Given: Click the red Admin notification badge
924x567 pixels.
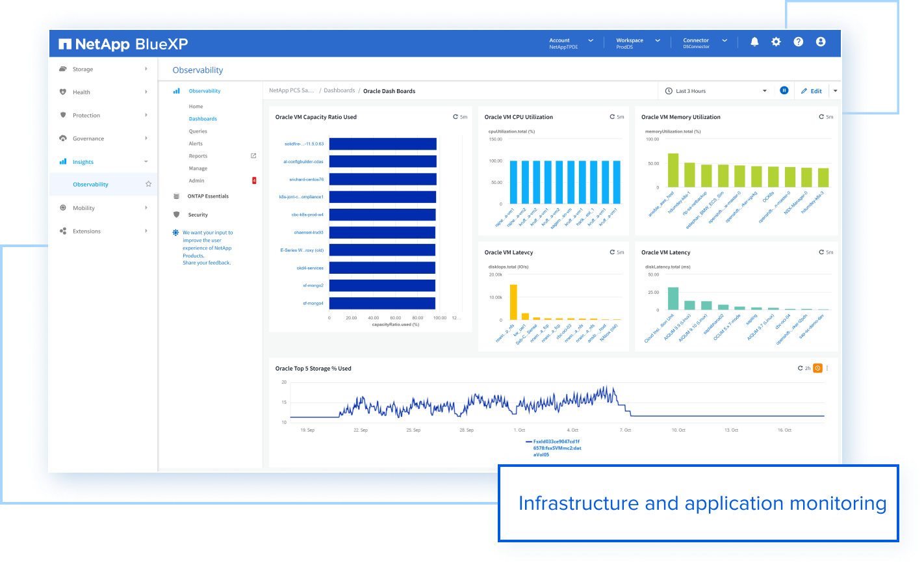Looking at the screenshot, I should click(254, 181).
